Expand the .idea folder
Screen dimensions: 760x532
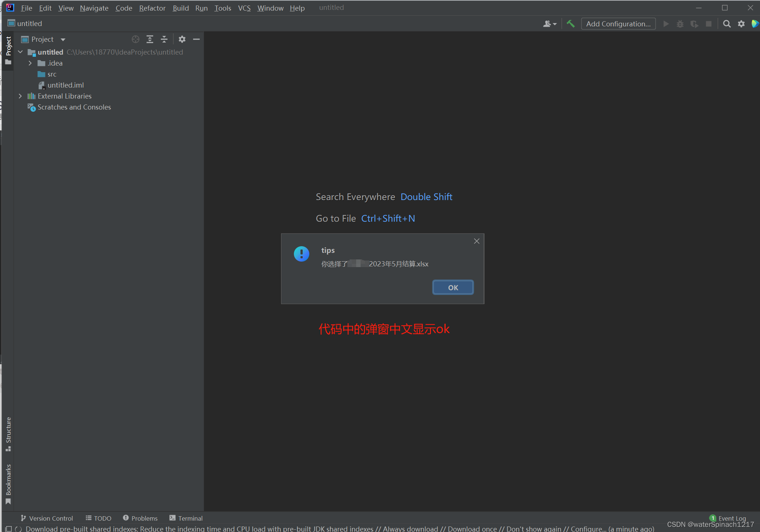pos(30,63)
